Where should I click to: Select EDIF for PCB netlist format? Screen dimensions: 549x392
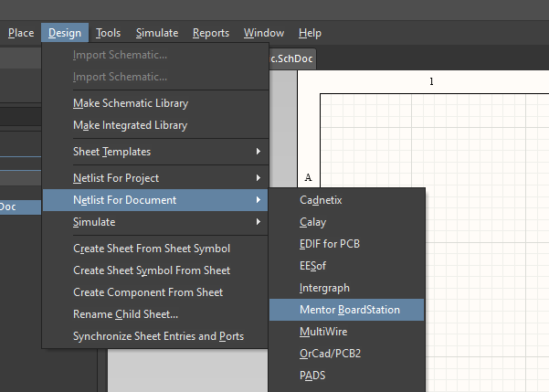(x=346, y=244)
